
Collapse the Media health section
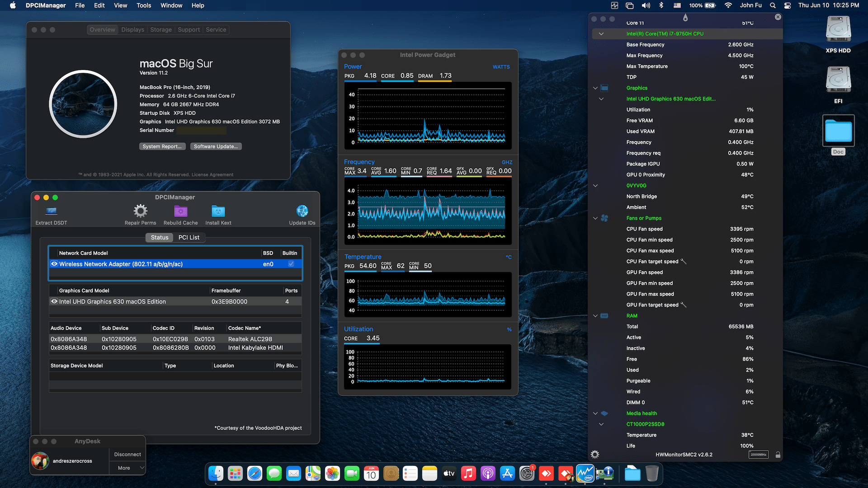point(595,413)
